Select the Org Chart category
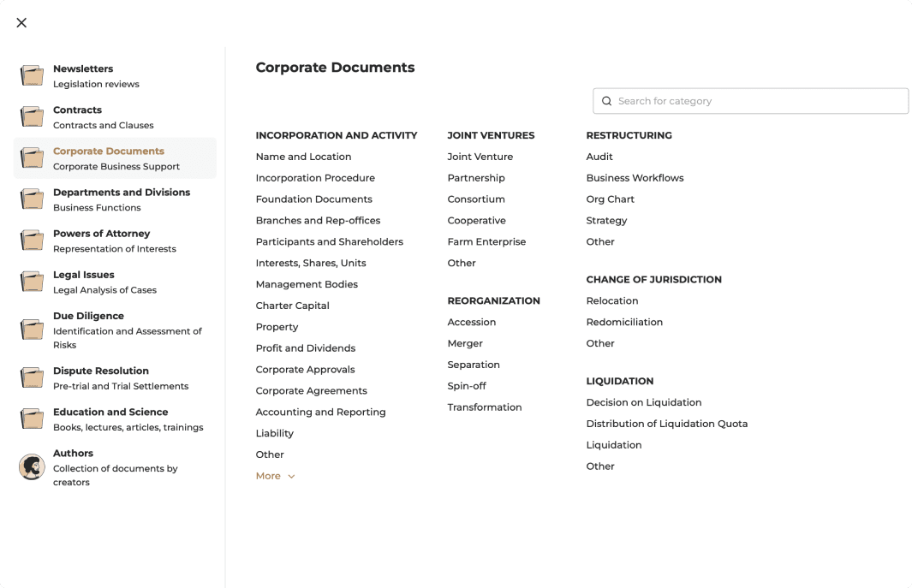The image size is (912, 588). click(610, 199)
